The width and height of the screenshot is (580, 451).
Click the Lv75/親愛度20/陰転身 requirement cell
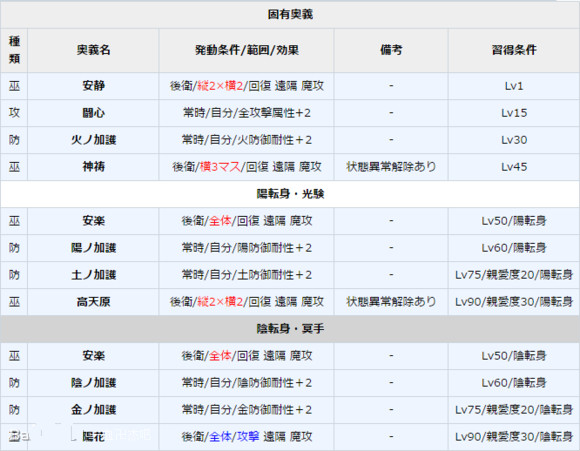514,410
